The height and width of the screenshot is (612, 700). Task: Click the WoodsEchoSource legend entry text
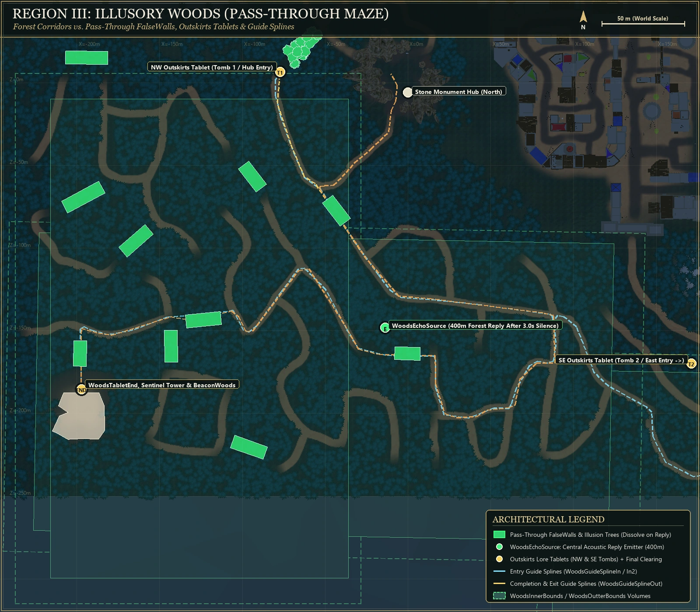point(587,547)
